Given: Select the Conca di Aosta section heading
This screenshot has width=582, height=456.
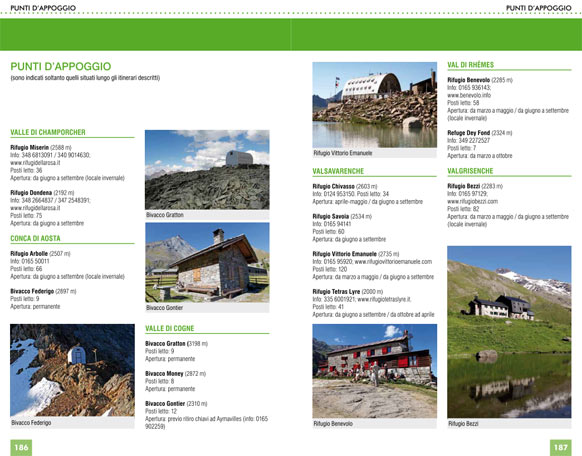Looking at the screenshot, I should click(x=35, y=238).
